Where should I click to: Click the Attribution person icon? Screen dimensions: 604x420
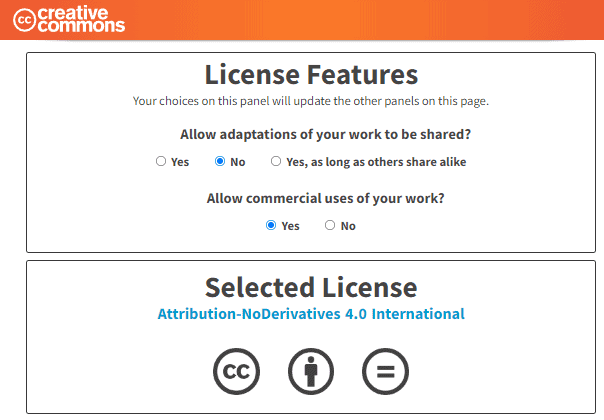pos(311,371)
